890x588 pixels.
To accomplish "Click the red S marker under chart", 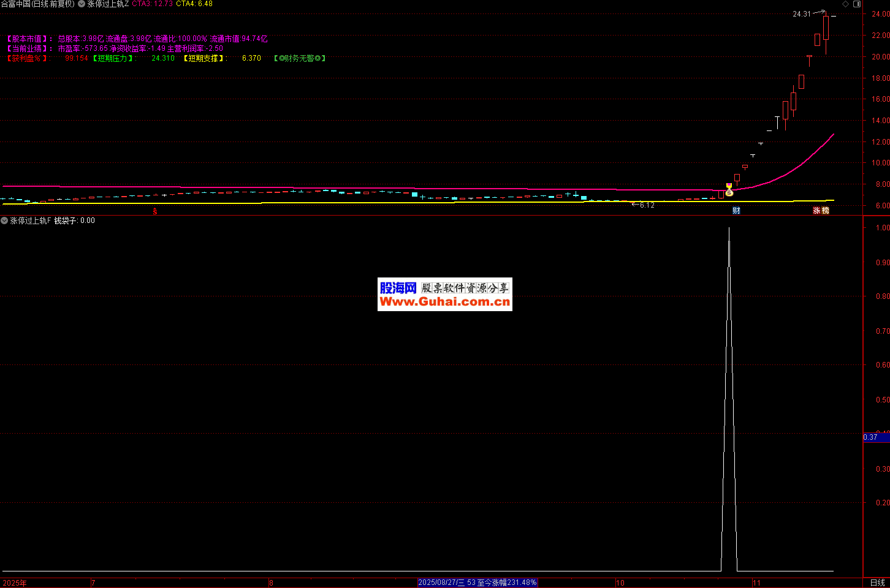I will tap(155, 211).
